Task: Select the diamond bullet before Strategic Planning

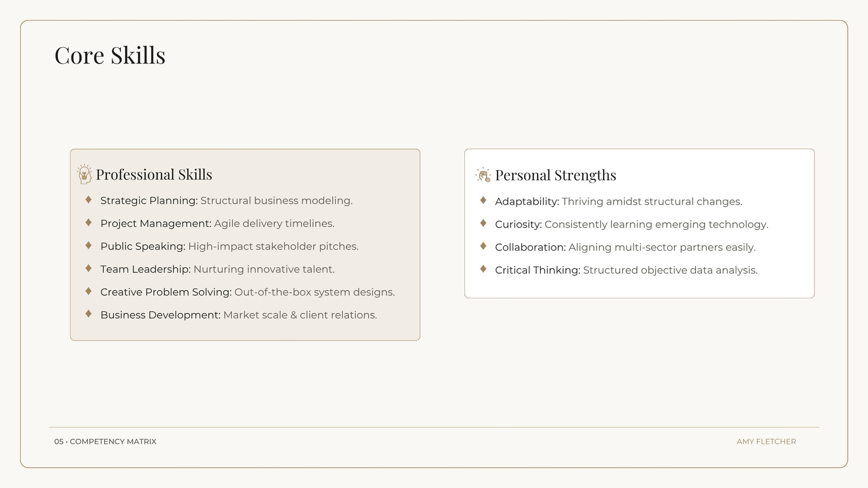Action: 88,200
